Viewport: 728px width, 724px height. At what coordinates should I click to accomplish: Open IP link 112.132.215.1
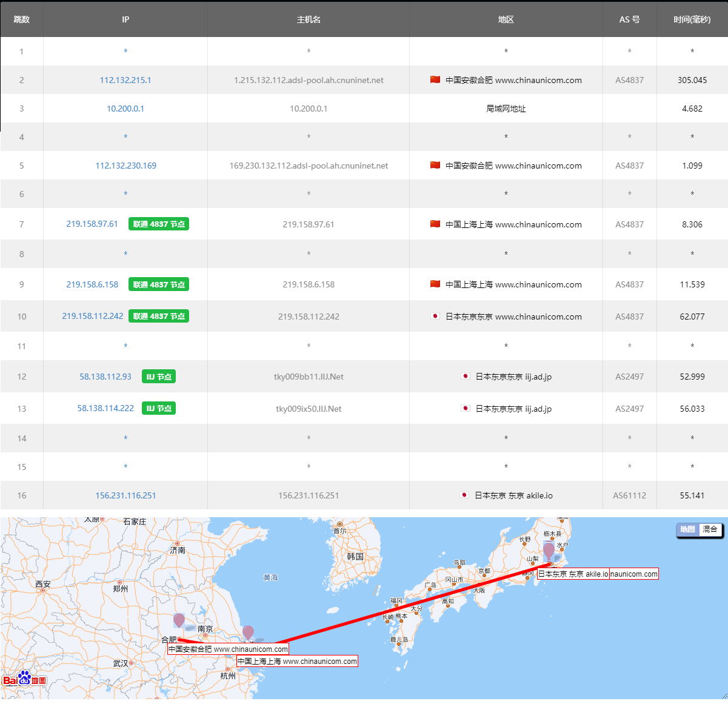(125, 80)
